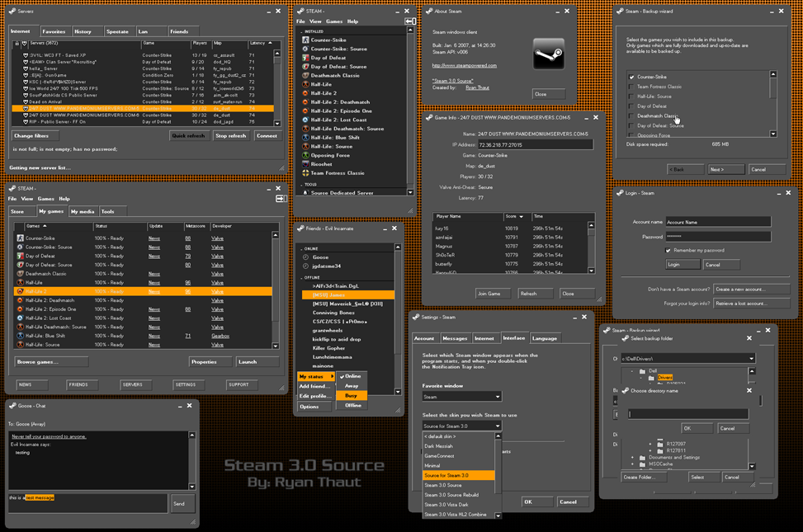The width and height of the screenshot is (803, 532).
Task: Click Deathmatch Classic icon in My games list
Action: tap(20, 274)
